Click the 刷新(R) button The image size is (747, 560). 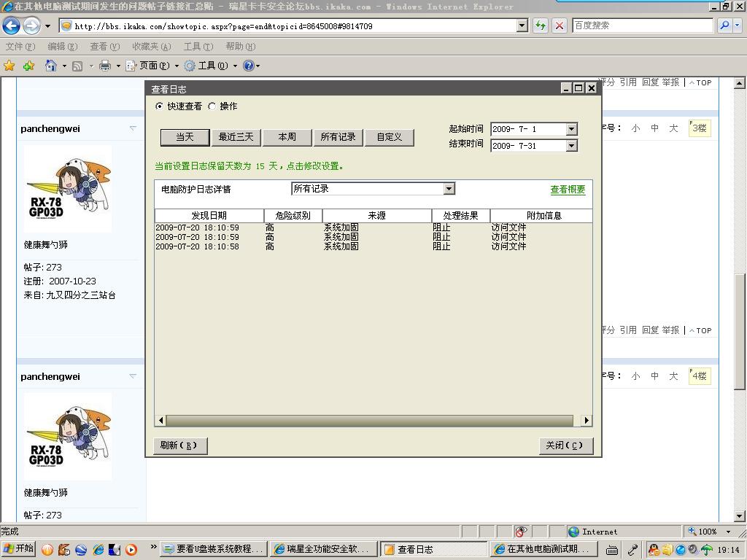pos(180,446)
